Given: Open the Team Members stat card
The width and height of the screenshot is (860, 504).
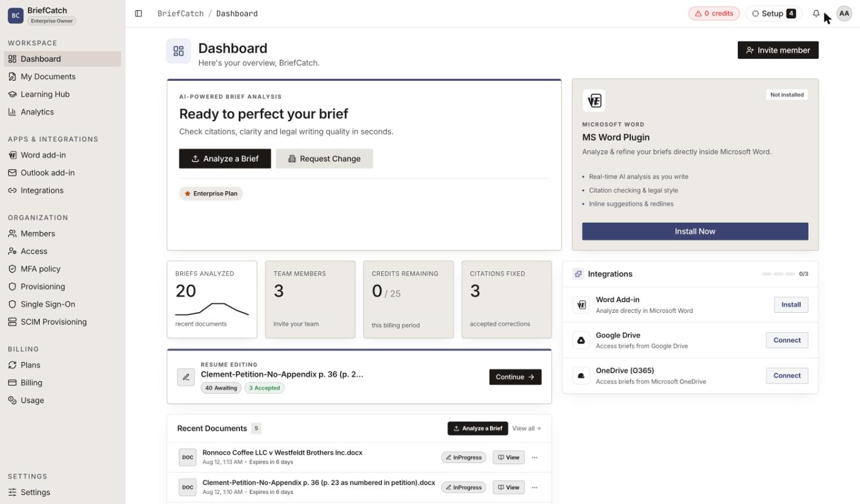Looking at the screenshot, I should tap(310, 300).
